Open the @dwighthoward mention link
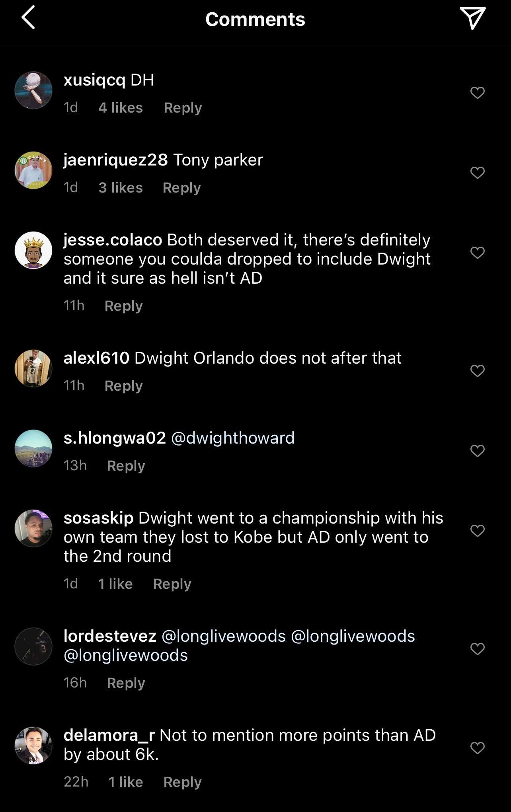Image resolution: width=511 pixels, height=812 pixels. point(233,438)
